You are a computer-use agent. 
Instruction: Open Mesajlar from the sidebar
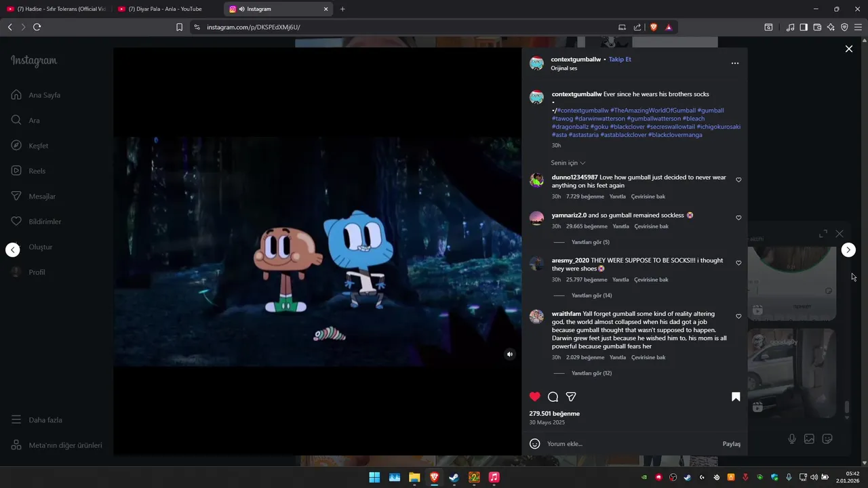click(x=33, y=196)
